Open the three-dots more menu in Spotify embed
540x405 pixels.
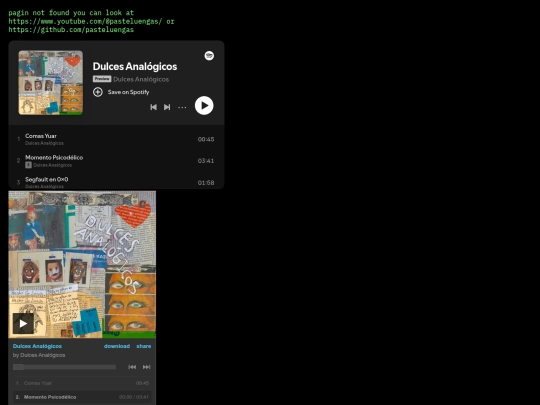click(182, 107)
